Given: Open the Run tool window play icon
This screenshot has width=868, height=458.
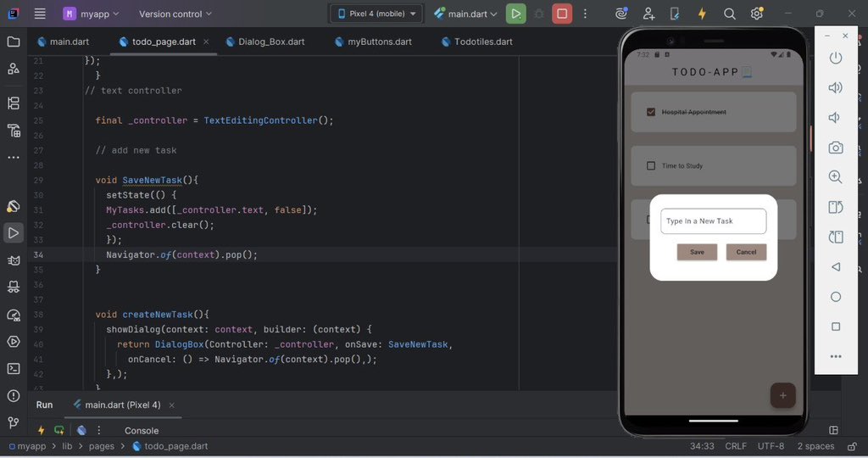Looking at the screenshot, I should pyautogui.click(x=14, y=233).
